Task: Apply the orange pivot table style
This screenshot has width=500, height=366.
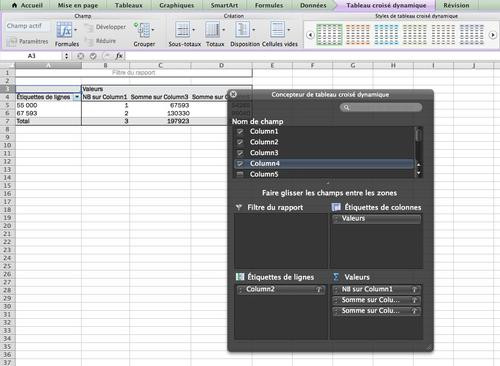Action: click(358, 35)
